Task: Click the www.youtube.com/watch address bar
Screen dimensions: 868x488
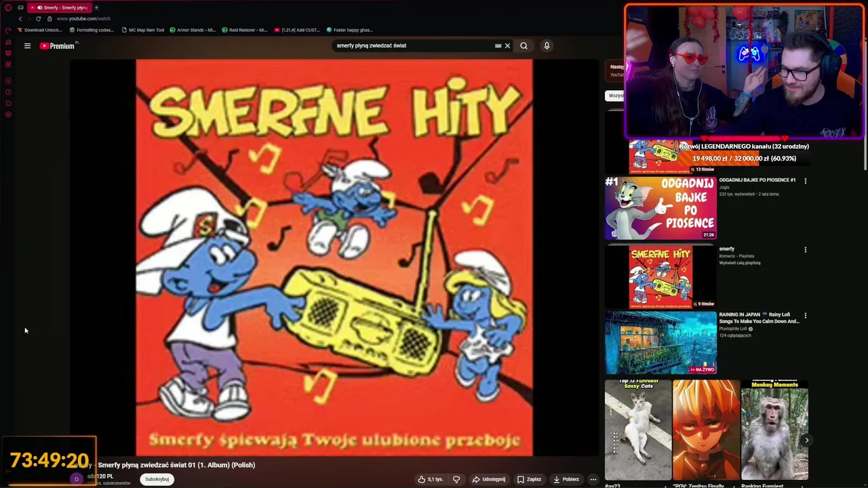Action: tap(84, 19)
